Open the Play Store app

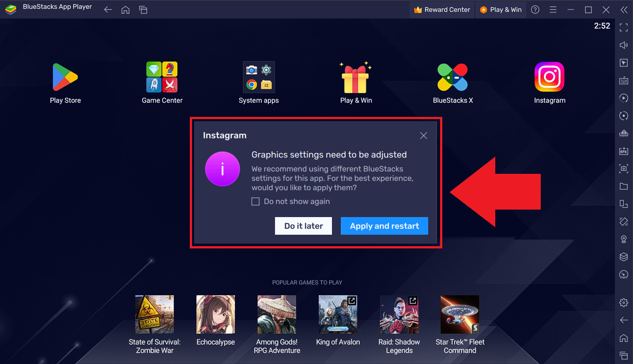pos(65,77)
